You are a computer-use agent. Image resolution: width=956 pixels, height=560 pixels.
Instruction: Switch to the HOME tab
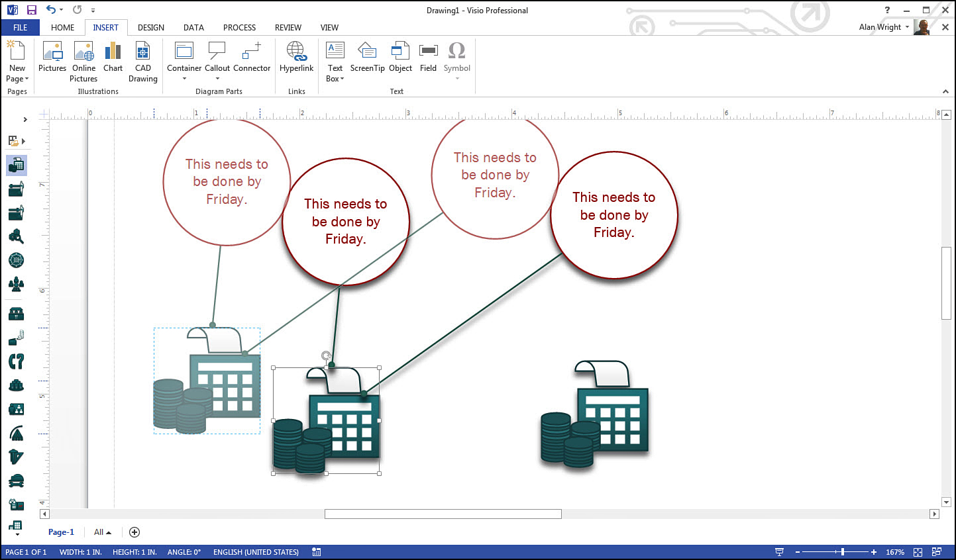pos(63,27)
